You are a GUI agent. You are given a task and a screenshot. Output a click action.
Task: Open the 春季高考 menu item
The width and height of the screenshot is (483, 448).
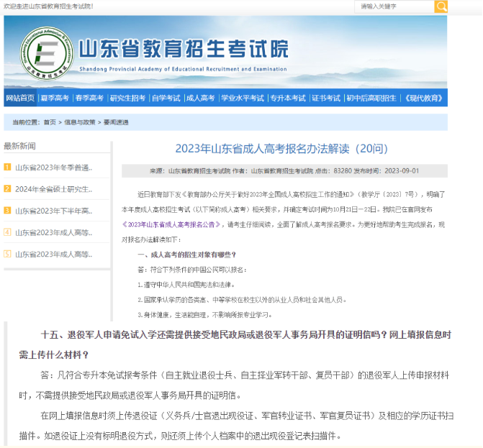[x=89, y=98]
